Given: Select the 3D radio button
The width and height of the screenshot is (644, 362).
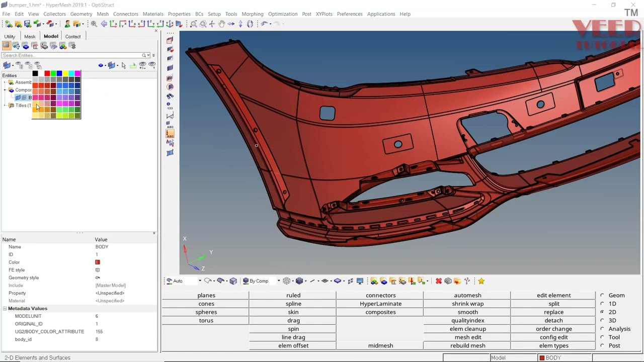Looking at the screenshot, I should 602,320.
